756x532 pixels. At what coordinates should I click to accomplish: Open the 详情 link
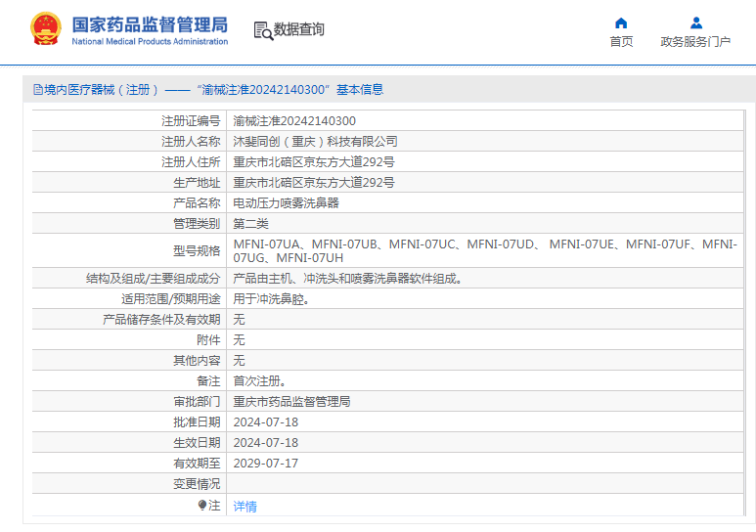[x=245, y=506]
